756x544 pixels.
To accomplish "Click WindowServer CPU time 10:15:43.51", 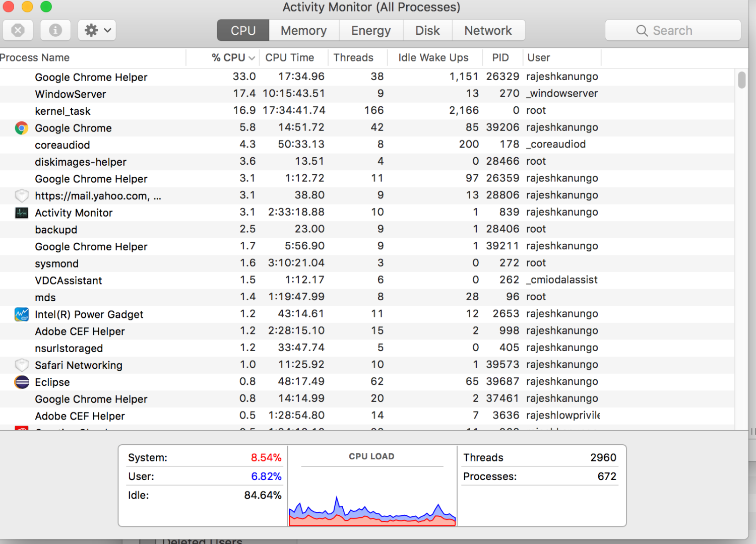I will [294, 94].
